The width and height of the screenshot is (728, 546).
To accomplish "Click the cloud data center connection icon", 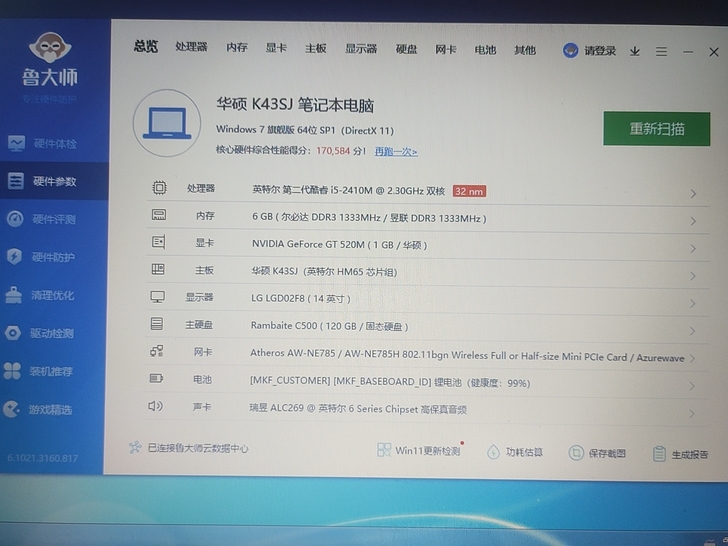I will [135, 448].
